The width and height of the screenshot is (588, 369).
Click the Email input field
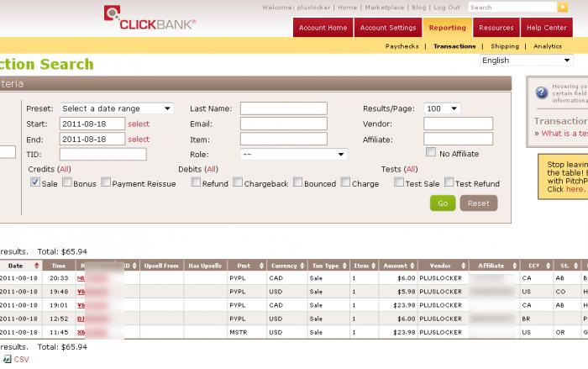pyautogui.click(x=284, y=124)
